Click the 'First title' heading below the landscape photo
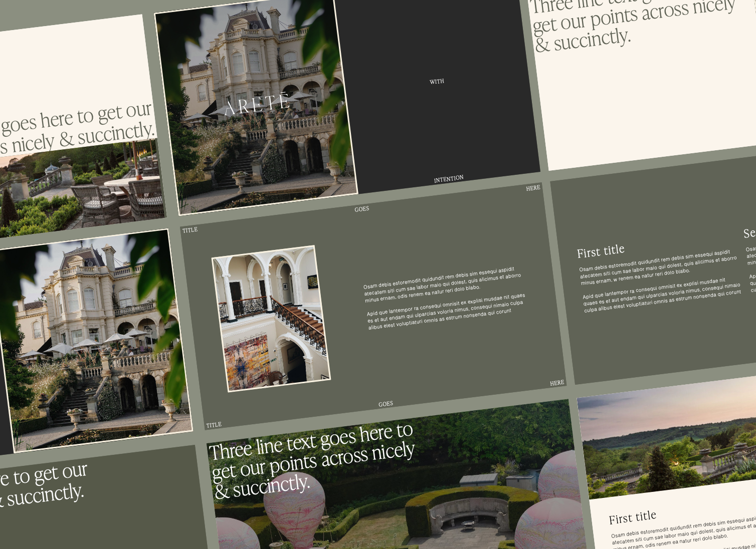This screenshot has width=756, height=549. point(633,517)
